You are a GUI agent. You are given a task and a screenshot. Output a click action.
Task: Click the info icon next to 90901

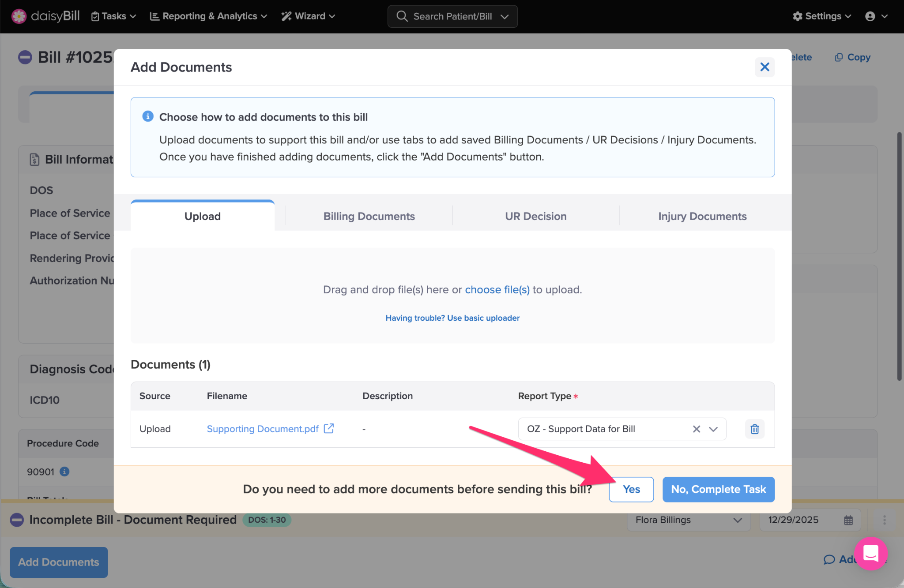coord(64,472)
